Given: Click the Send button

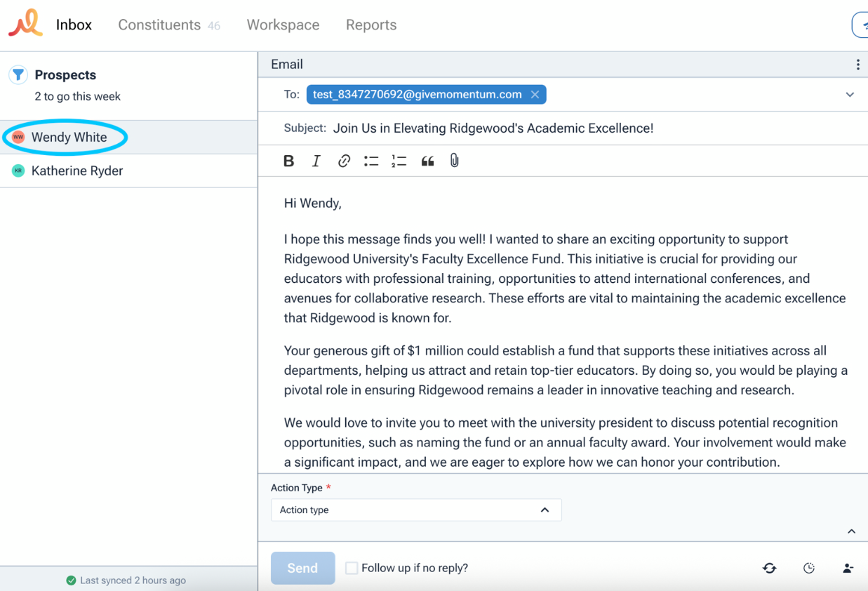Looking at the screenshot, I should (x=302, y=568).
